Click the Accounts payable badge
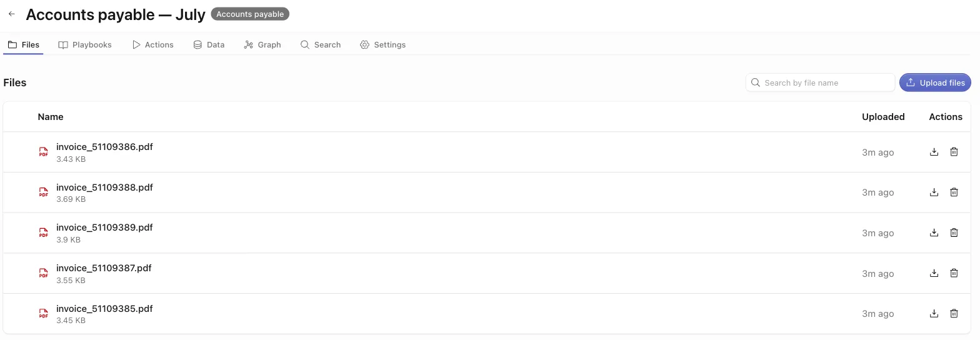Image resolution: width=980 pixels, height=340 pixels. (x=250, y=14)
